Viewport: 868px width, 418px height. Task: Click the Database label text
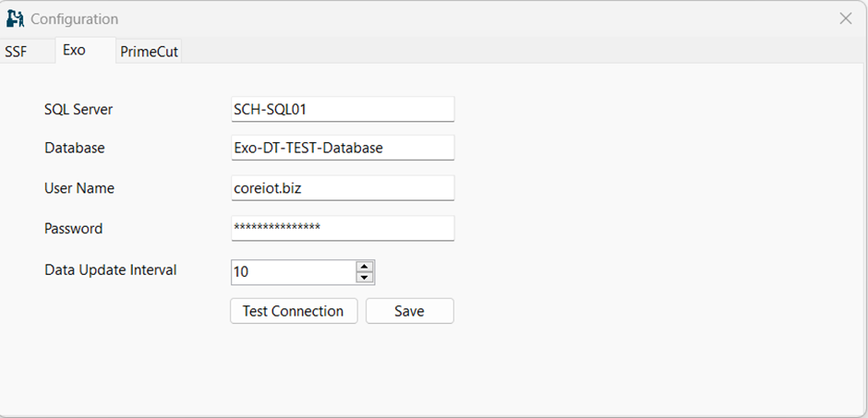tap(75, 149)
